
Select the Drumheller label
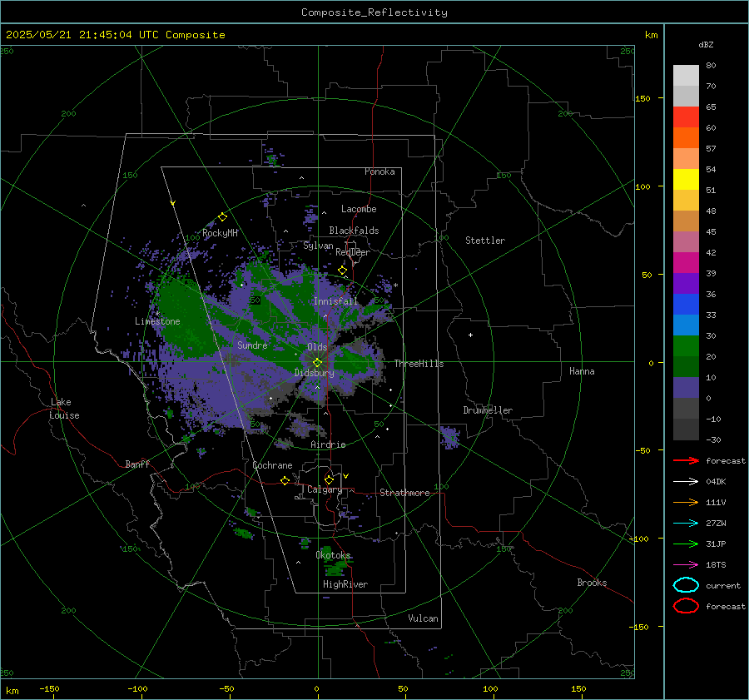[488, 410]
